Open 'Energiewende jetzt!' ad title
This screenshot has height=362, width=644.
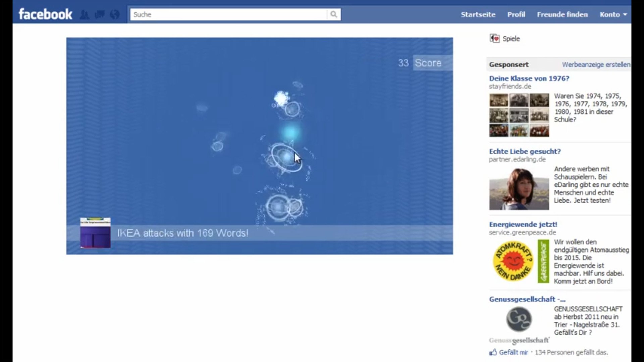click(523, 225)
